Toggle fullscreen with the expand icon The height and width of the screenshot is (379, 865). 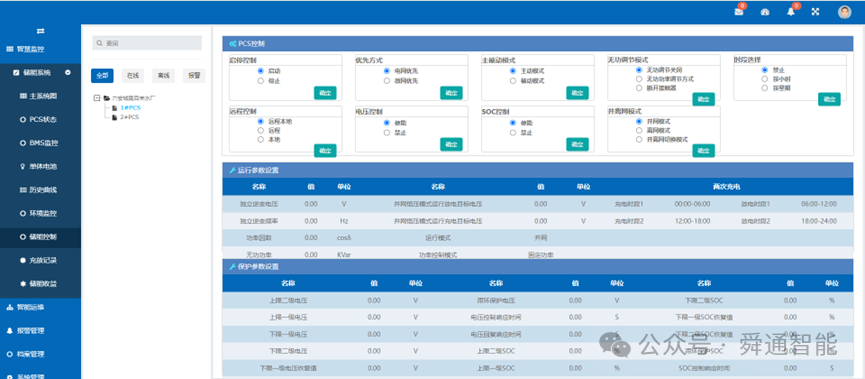tap(816, 12)
